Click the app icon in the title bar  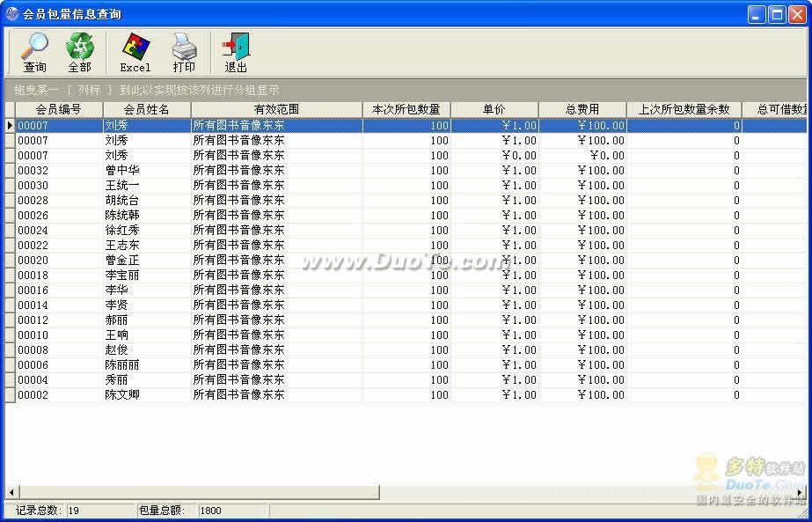[12, 13]
